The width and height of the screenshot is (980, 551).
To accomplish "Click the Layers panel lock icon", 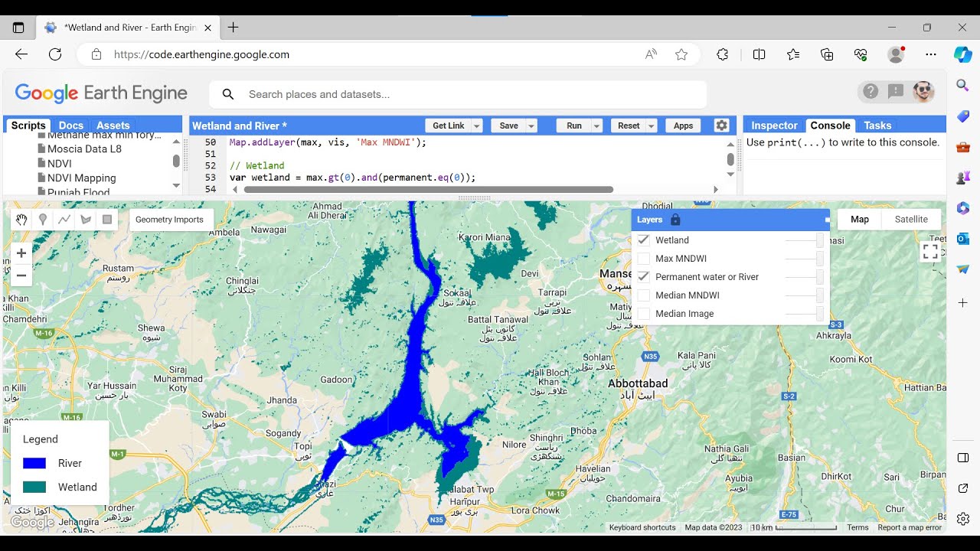I will coord(675,220).
